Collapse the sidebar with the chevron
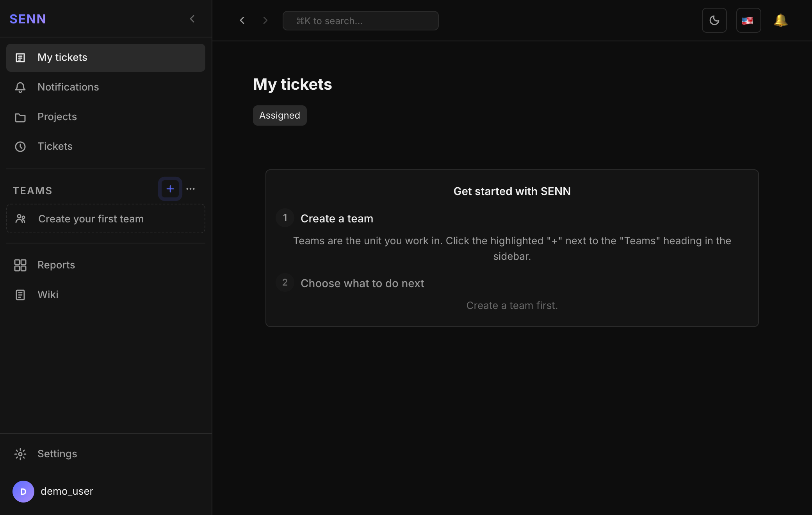This screenshot has height=515, width=812. click(192, 19)
